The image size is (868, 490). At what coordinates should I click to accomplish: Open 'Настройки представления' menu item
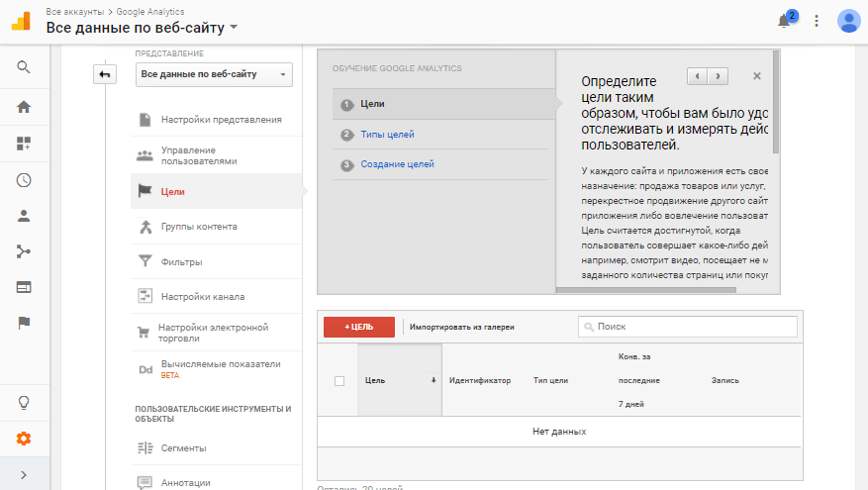(x=221, y=120)
